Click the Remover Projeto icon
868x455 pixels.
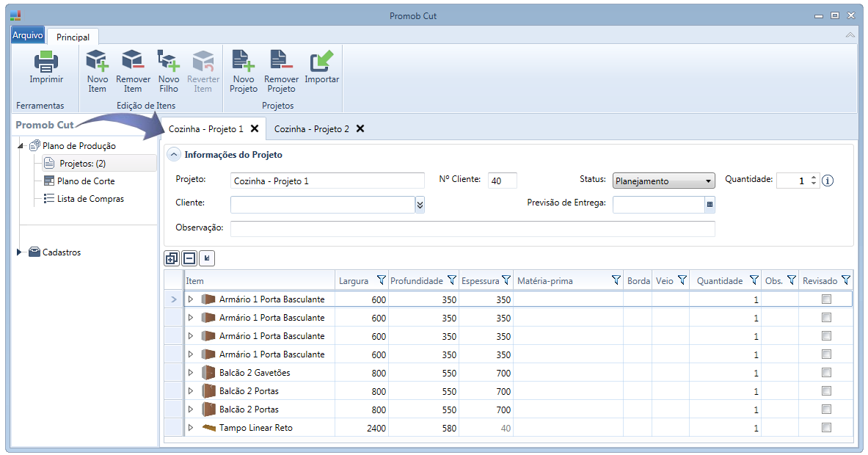pos(281,62)
